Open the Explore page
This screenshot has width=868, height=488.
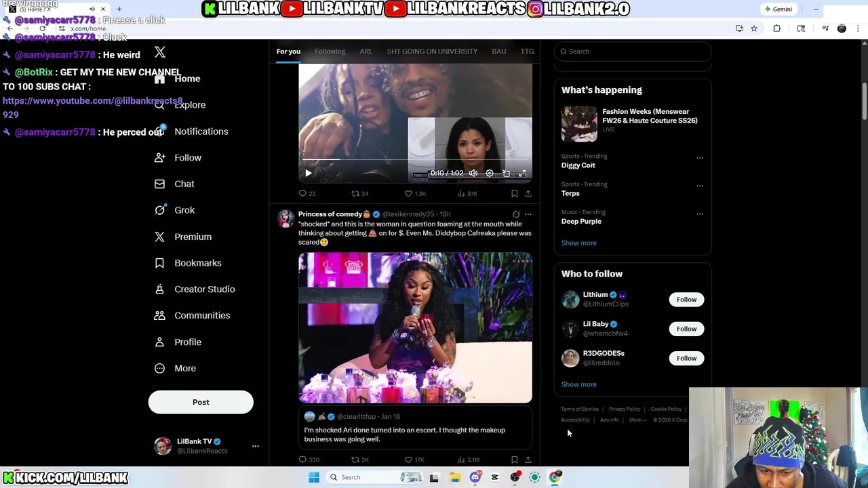point(180,105)
